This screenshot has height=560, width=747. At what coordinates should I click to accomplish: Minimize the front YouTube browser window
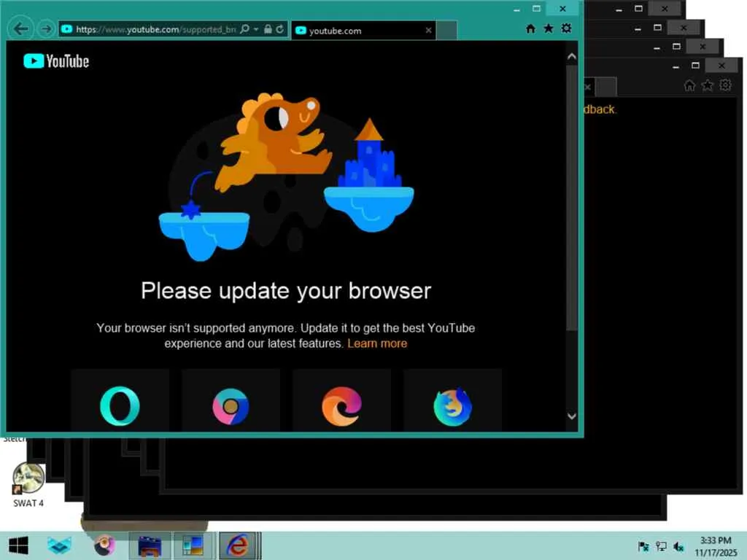[516, 9]
